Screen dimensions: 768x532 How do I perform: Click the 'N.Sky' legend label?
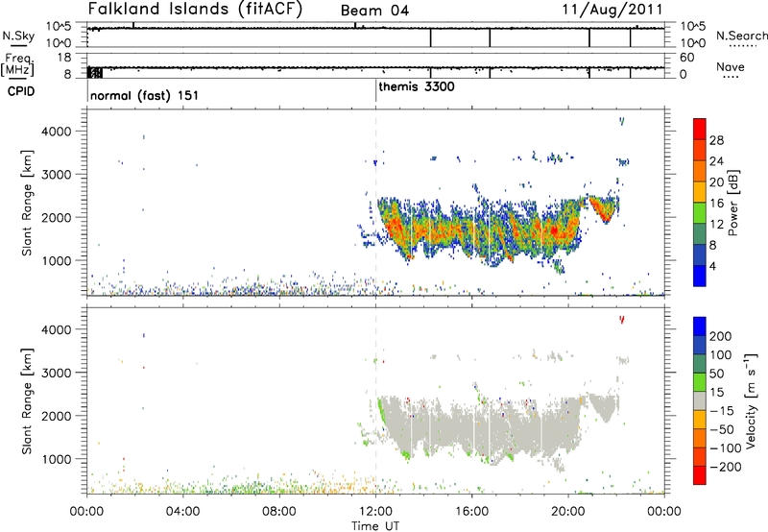[18, 36]
